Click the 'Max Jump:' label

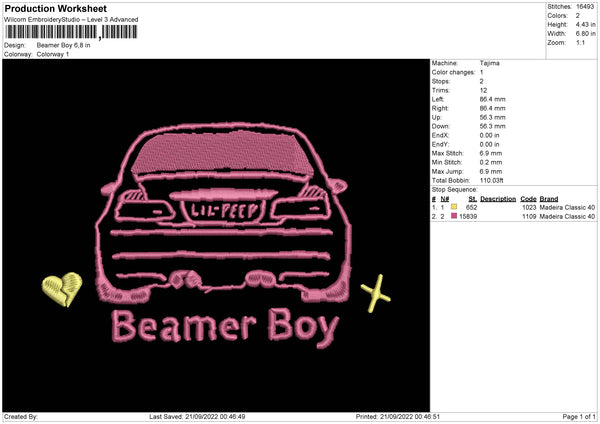point(448,171)
